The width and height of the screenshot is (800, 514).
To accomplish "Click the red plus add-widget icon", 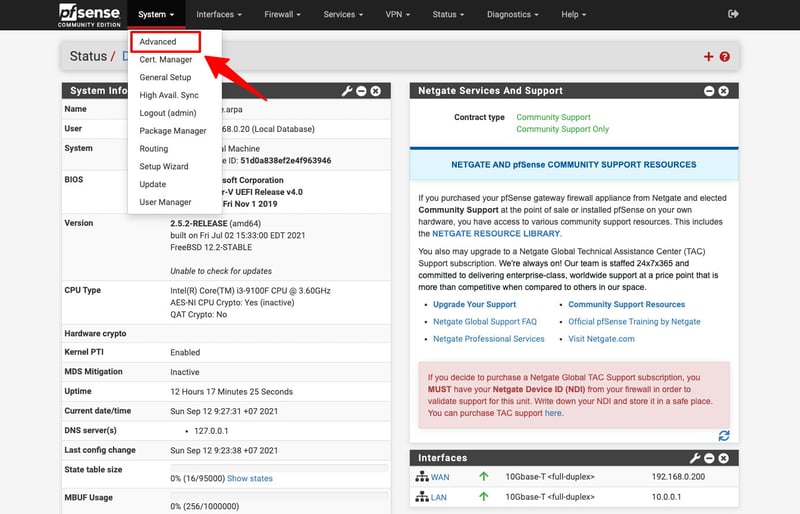I will point(709,57).
